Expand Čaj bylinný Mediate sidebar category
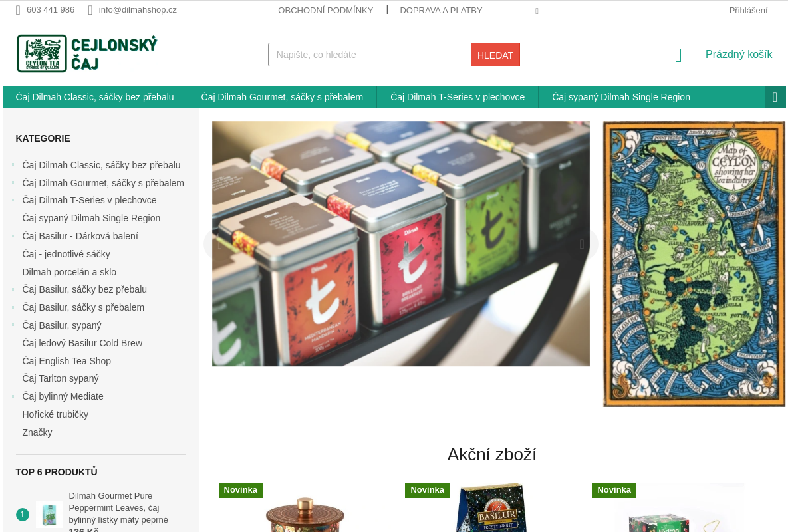Screen dimensions: 798x532 coord(13,396)
